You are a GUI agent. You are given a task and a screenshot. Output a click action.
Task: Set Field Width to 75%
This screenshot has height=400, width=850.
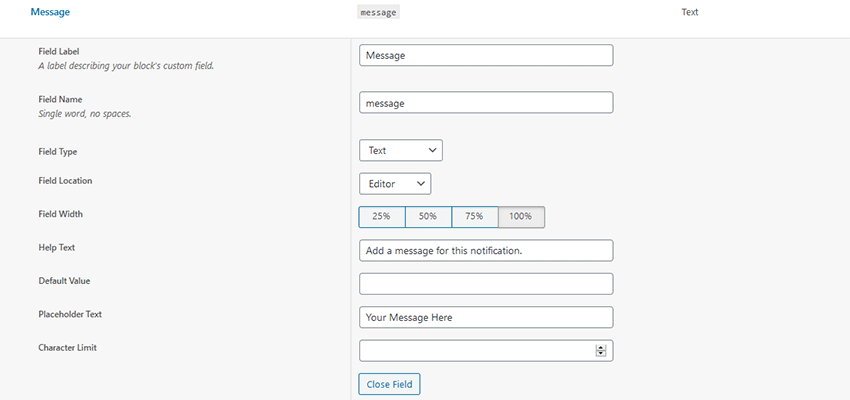pyautogui.click(x=474, y=217)
